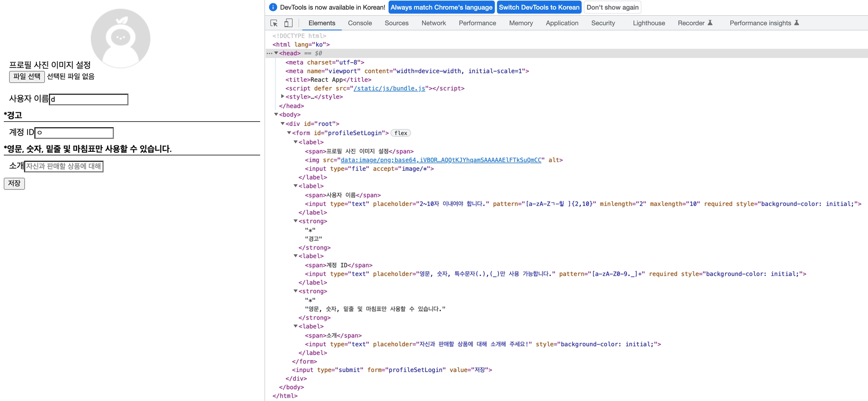Image resolution: width=868 pixels, height=401 pixels.
Task: Click the ellipsis beside the head element
Action: tap(269, 53)
